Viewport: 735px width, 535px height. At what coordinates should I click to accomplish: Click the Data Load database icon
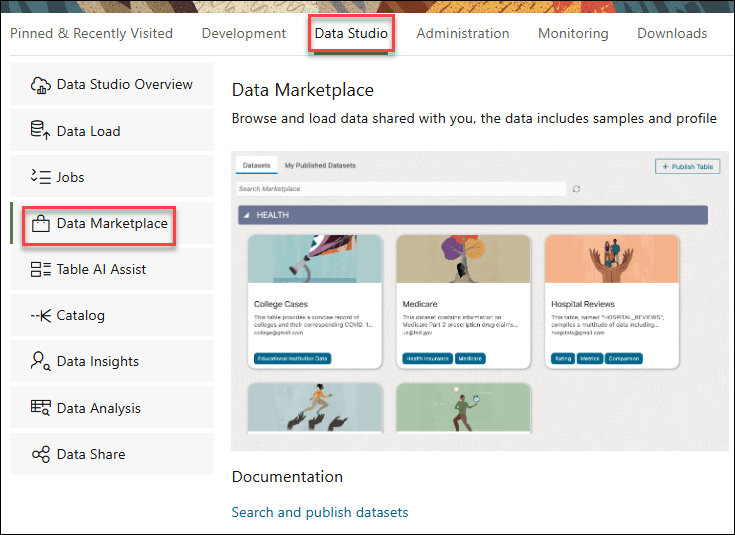[41, 131]
